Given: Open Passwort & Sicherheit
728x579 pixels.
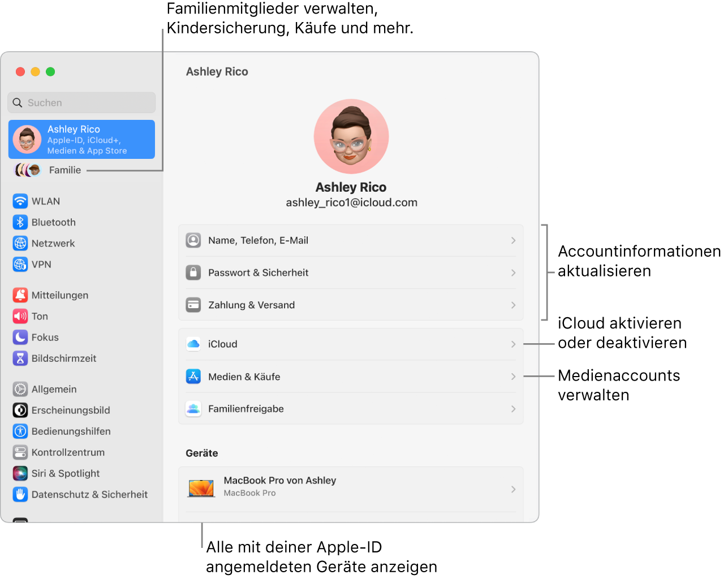Looking at the screenshot, I should click(x=351, y=273).
